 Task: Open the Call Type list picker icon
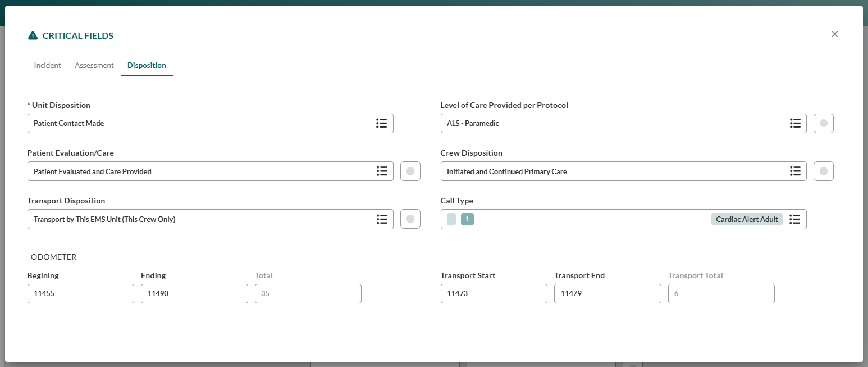pyautogui.click(x=795, y=219)
